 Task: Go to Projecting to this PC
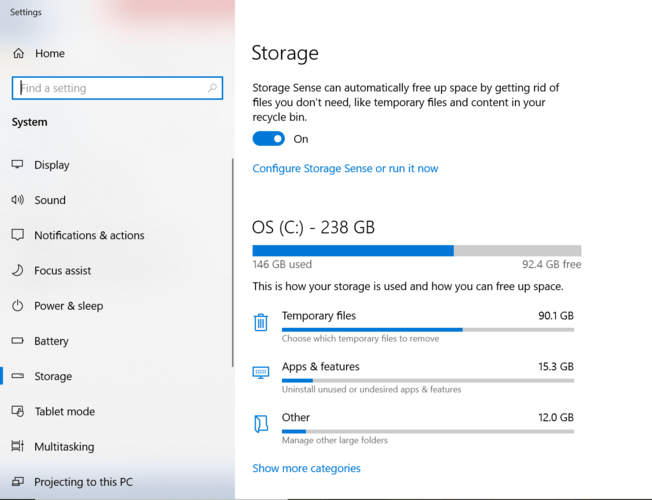83,482
